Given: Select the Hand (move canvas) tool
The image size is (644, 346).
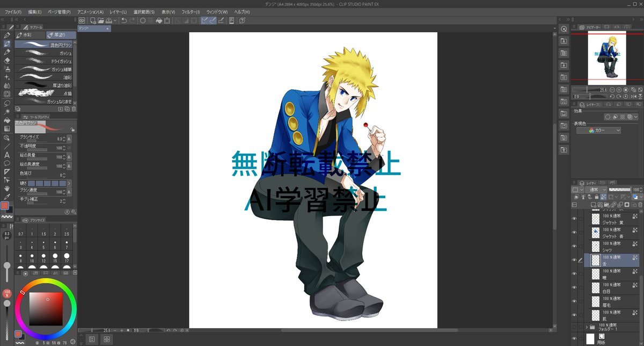Looking at the screenshot, I should pos(7,189).
